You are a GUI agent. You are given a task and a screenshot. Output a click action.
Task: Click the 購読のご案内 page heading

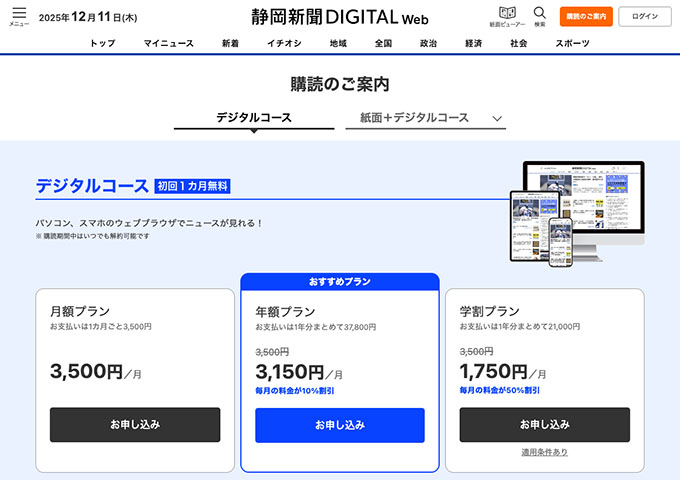(x=340, y=84)
